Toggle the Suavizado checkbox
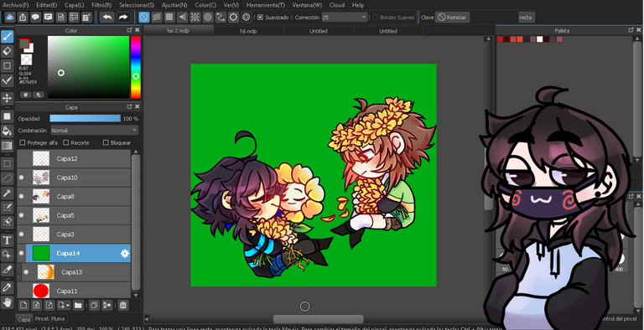 260,18
